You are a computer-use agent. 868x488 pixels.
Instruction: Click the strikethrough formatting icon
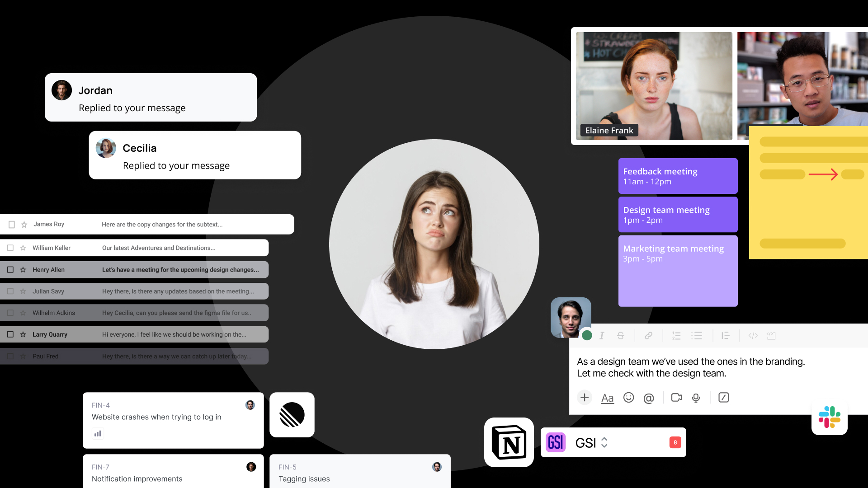pos(621,336)
